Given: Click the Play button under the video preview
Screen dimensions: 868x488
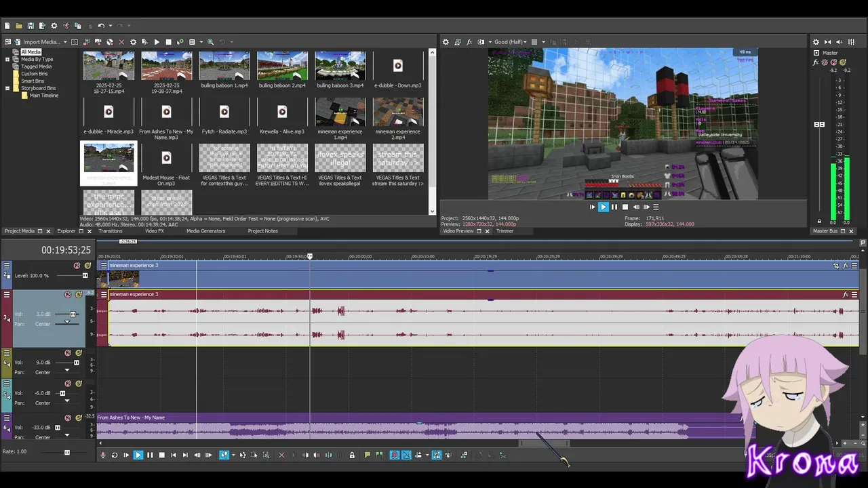Looking at the screenshot, I should tap(603, 207).
